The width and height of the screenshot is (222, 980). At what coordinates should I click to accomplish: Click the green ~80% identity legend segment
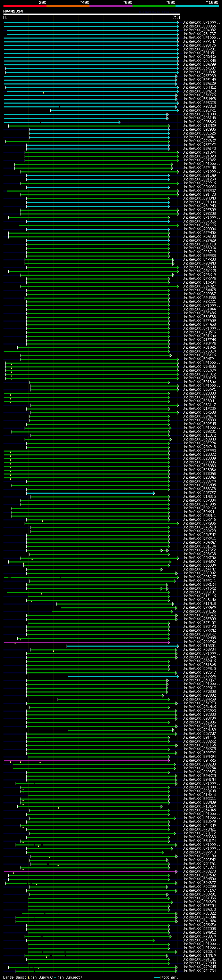pos(154,6)
